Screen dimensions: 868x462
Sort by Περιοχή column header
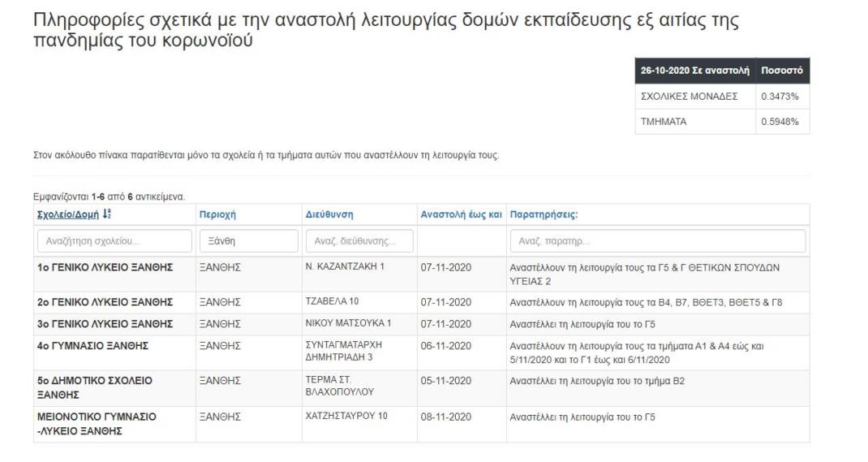click(x=217, y=214)
